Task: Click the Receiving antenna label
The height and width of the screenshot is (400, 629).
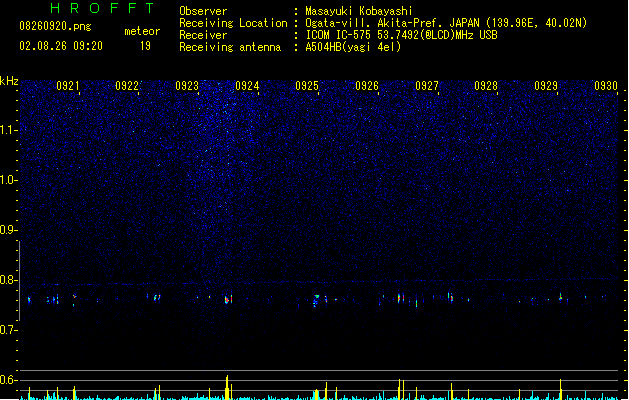Action: [x=230, y=47]
